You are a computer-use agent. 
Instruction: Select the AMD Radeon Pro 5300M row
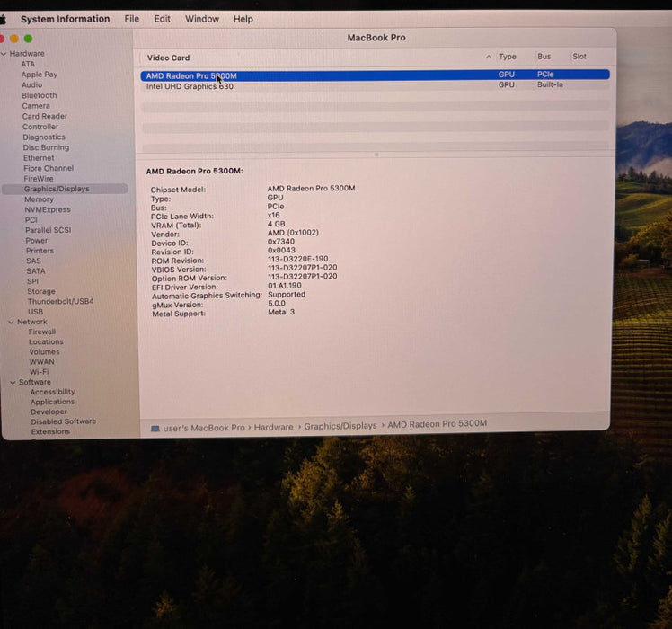click(375, 75)
